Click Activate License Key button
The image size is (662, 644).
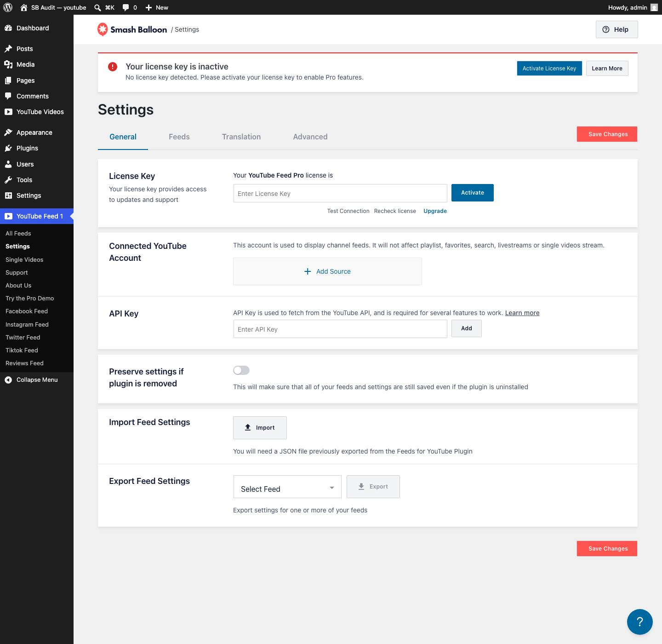coord(549,69)
